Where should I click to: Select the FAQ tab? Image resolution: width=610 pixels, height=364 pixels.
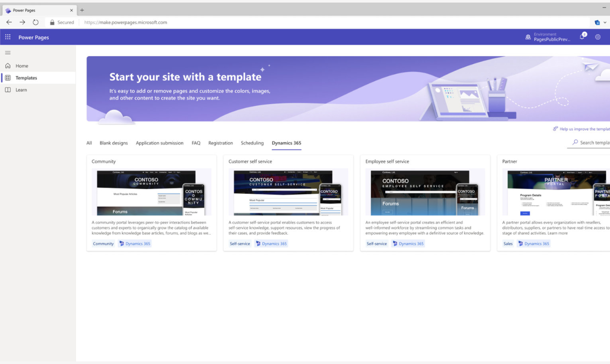pyautogui.click(x=196, y=143)
